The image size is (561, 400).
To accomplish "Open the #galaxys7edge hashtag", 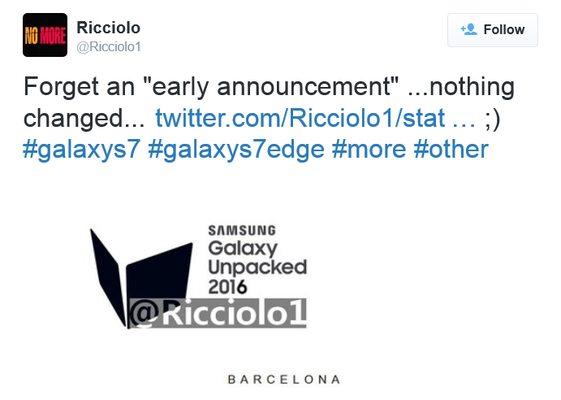I will (x=236, y=150).
